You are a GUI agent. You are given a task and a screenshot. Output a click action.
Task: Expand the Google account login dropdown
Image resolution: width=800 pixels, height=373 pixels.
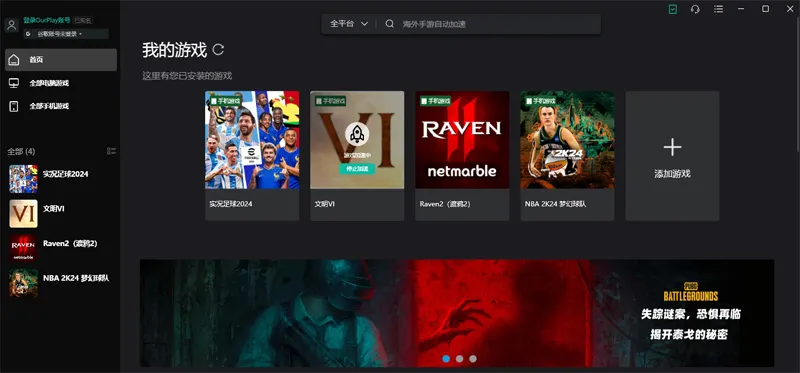coord(66,34)
